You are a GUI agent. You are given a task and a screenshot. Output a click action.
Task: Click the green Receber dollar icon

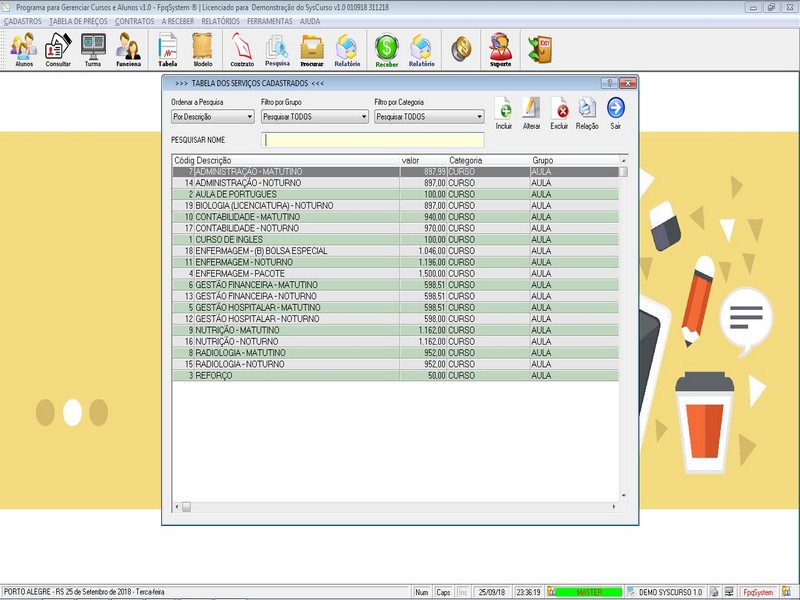(x=386, y=47)
